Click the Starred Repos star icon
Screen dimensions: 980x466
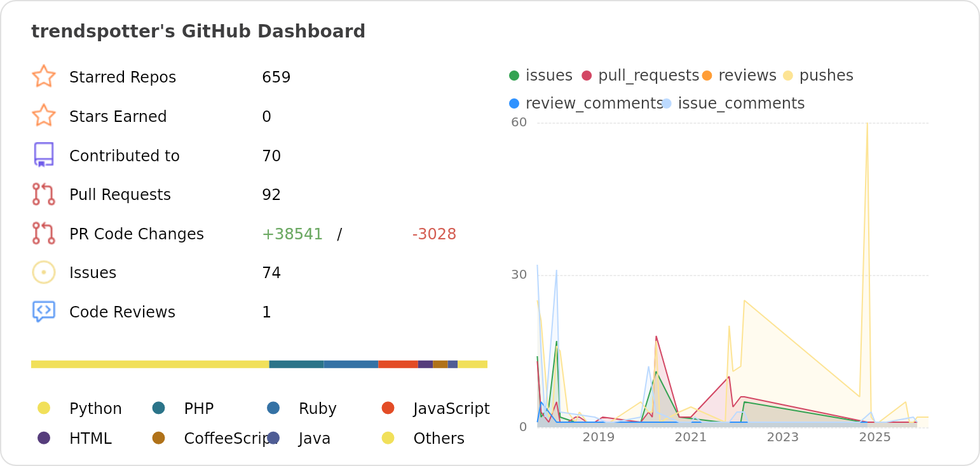[x=44, y=77]
